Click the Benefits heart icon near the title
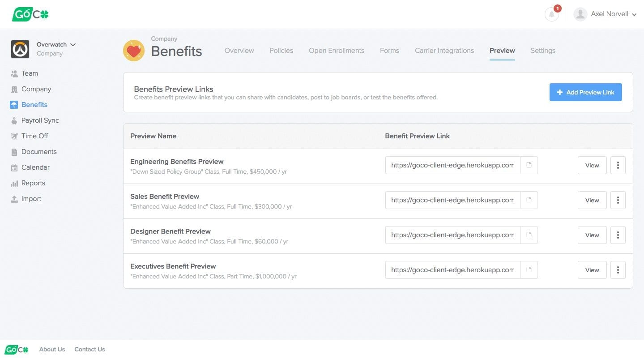Screen dimensions: 644x359 [x=133, y=50]
